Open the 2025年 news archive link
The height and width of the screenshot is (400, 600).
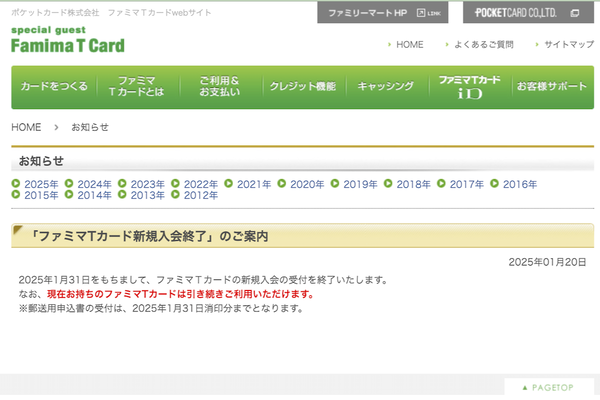tap(41, 184)
